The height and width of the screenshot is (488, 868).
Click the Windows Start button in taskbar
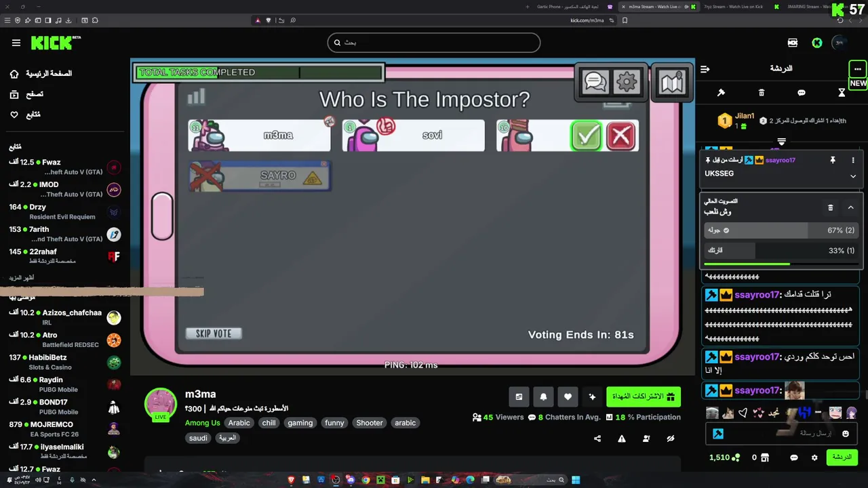click(576, 480)
